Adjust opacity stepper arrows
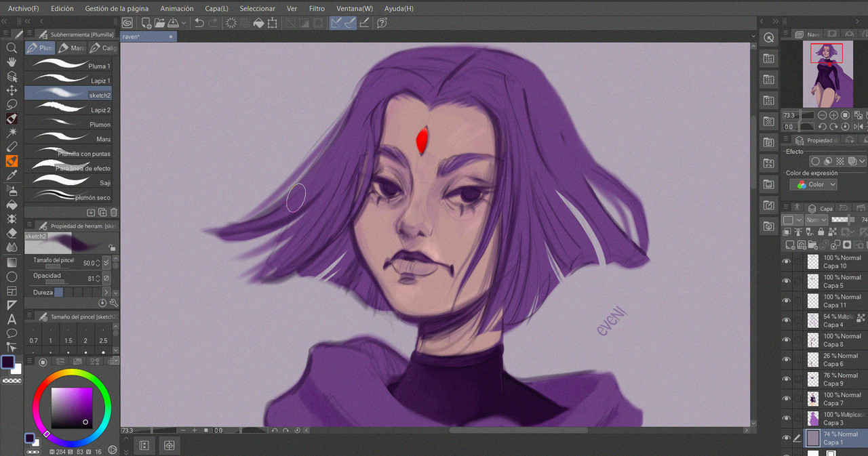This screenshot has height=456, width=868. coord(98,278)
